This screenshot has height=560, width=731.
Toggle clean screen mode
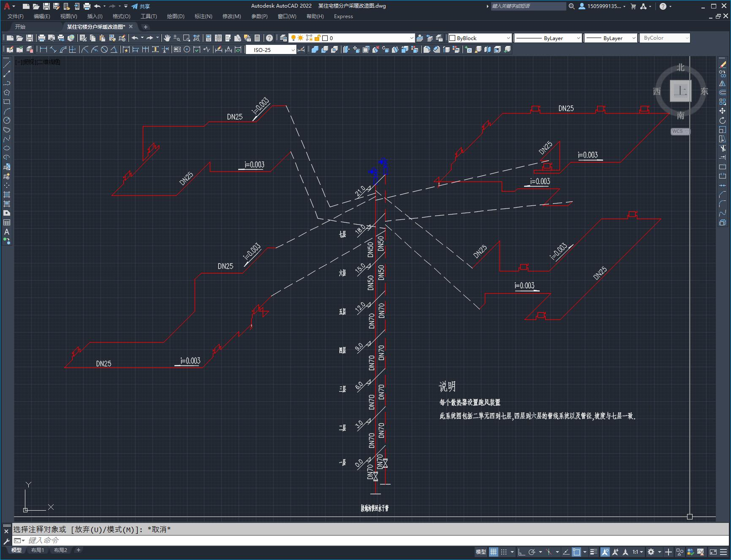[713, 552]
